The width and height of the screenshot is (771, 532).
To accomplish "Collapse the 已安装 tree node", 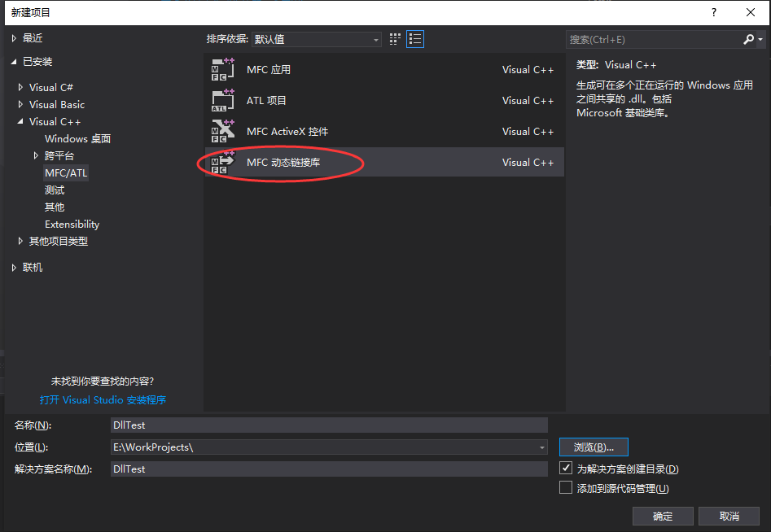I will tap(14, 61).
